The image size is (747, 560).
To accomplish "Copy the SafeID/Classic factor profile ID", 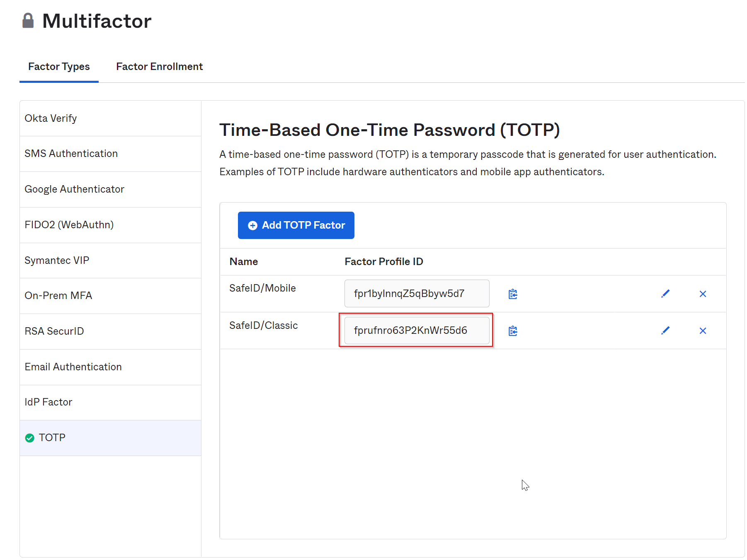I will point(513,331).
